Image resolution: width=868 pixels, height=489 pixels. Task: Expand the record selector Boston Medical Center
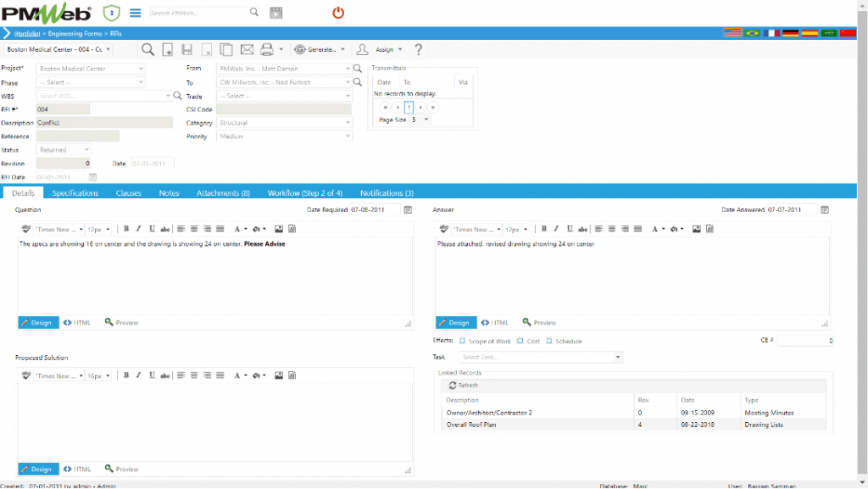click(108, 49)
